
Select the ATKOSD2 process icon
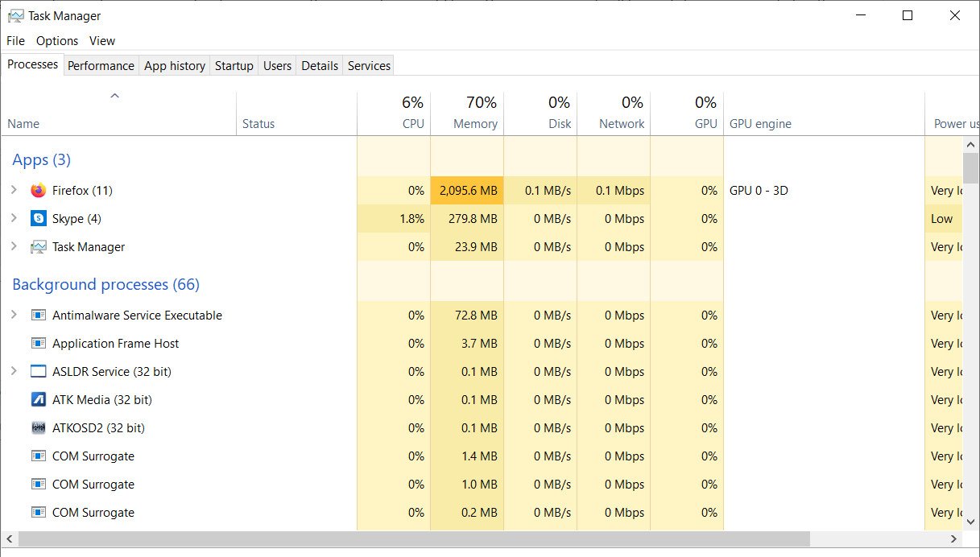[38, 428]
